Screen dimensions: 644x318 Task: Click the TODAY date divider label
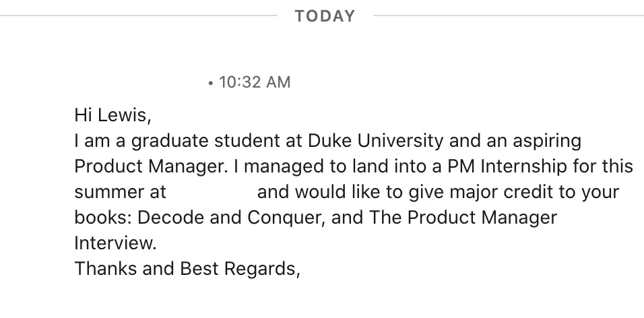click(325, 16)
